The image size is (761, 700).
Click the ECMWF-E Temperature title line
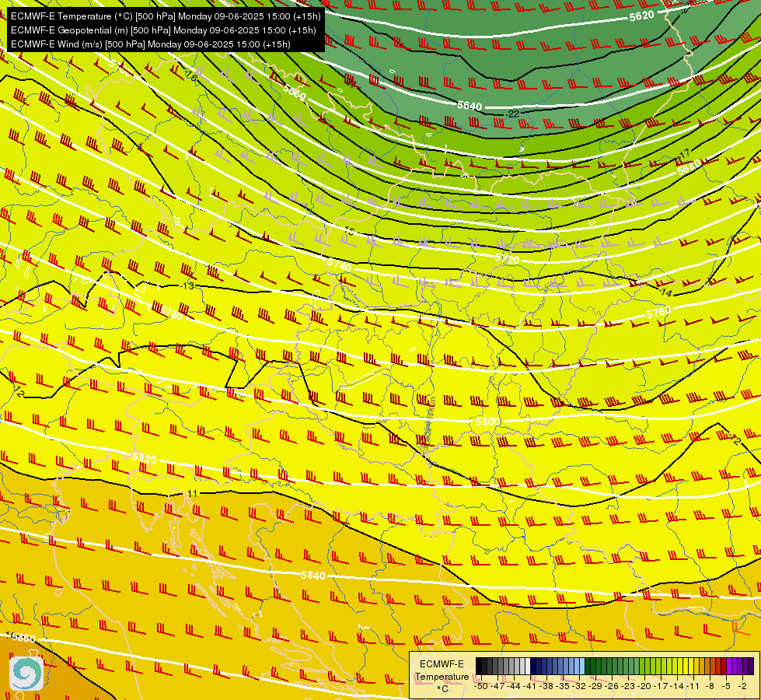166,16
